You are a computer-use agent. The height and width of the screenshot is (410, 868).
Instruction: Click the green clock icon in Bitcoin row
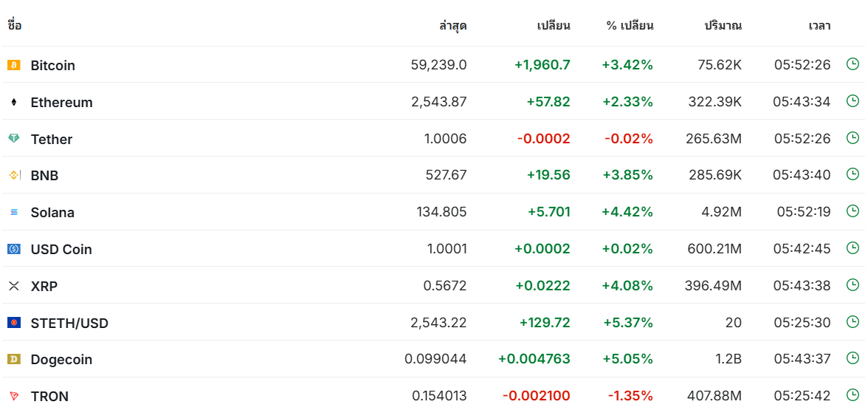(853, 64)
